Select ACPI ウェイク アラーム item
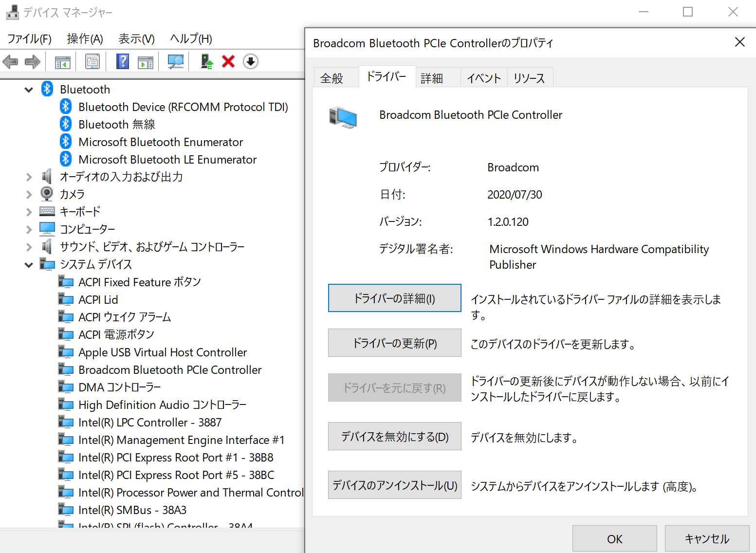The image size is (756, 553). coord(125,317)
